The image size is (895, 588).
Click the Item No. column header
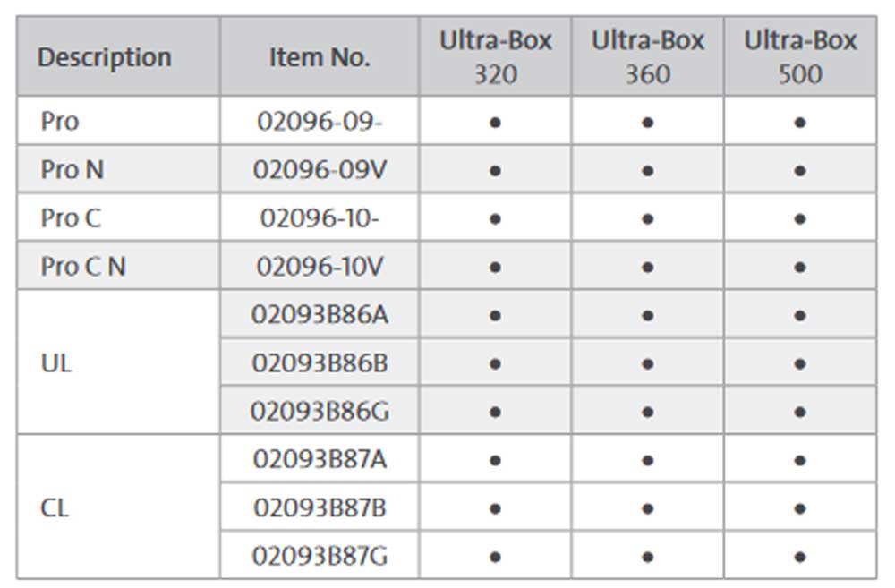[320, 57]
